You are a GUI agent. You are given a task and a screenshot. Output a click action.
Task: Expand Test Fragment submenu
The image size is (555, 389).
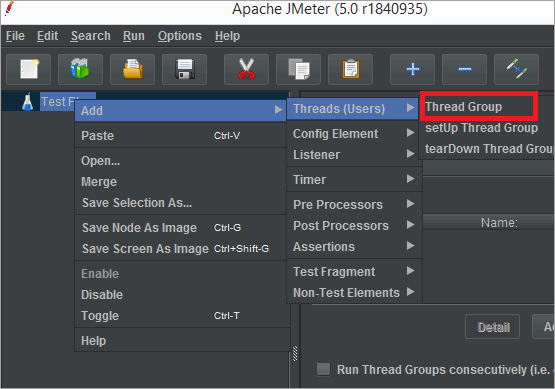(354, 271)
